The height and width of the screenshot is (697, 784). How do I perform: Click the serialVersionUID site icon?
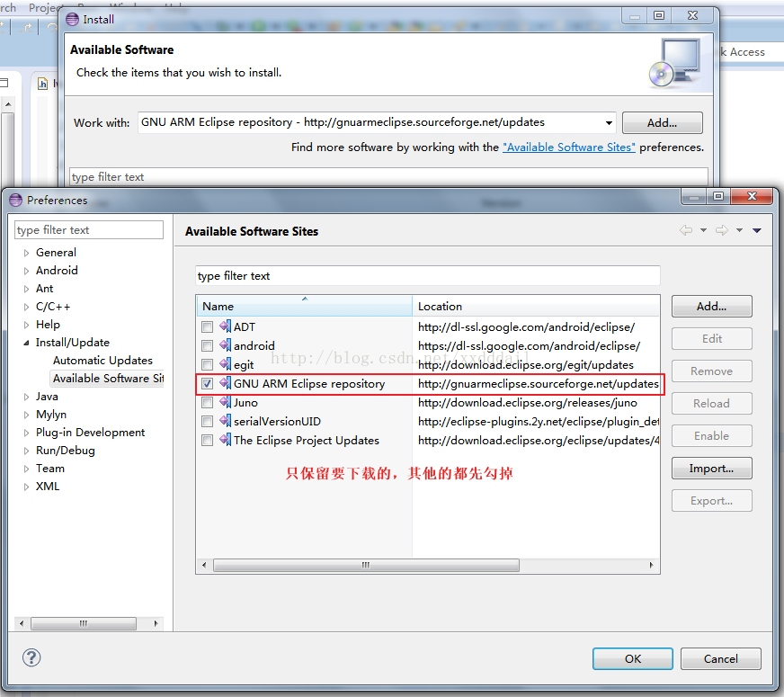pos(225,421)
